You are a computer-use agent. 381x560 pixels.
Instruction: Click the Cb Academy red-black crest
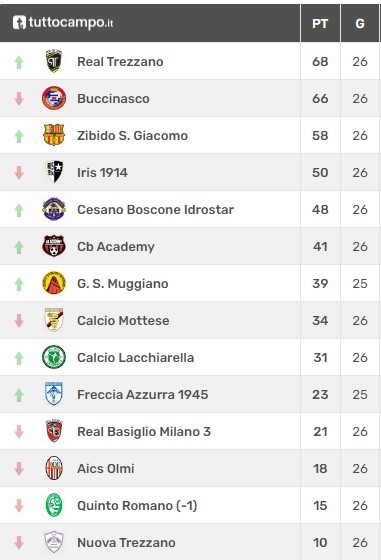54,246
